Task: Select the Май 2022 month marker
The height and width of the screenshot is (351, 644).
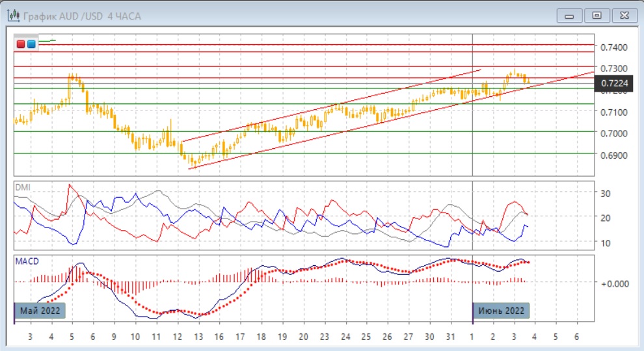Action: click(40, 311)
